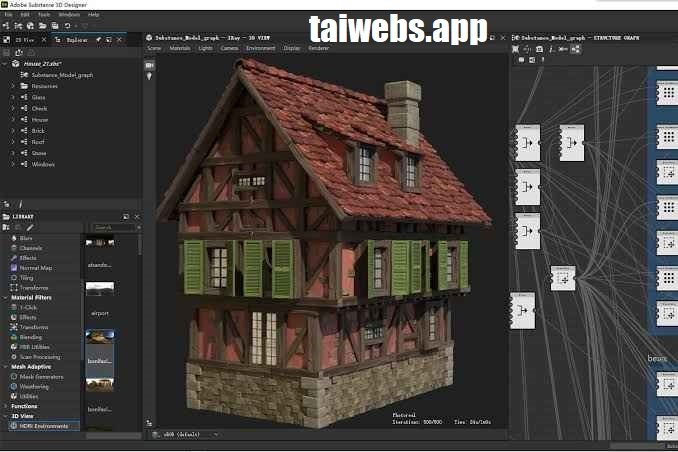Select Substance_Model_graph in the Explorer
678x452 pixels.
click(62, 75)
